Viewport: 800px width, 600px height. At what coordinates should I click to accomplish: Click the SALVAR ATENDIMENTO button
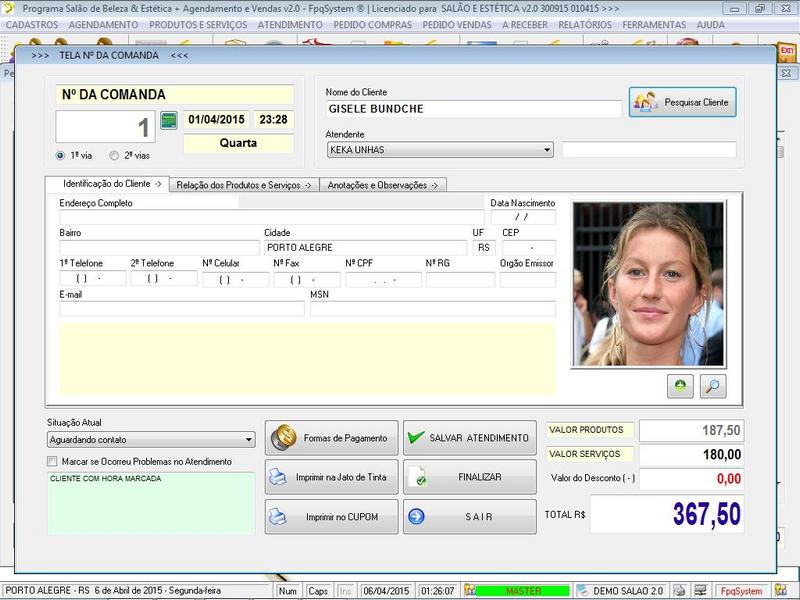tap(469, 438)
